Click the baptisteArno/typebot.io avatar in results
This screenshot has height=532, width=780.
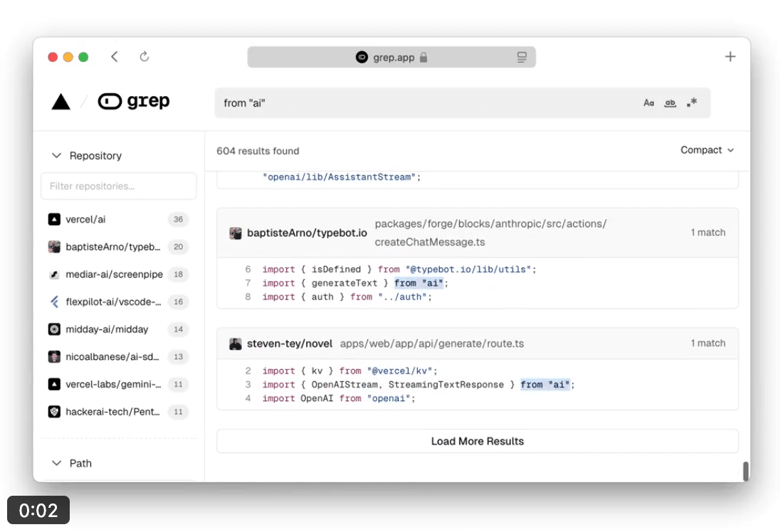tap(236, 233)
